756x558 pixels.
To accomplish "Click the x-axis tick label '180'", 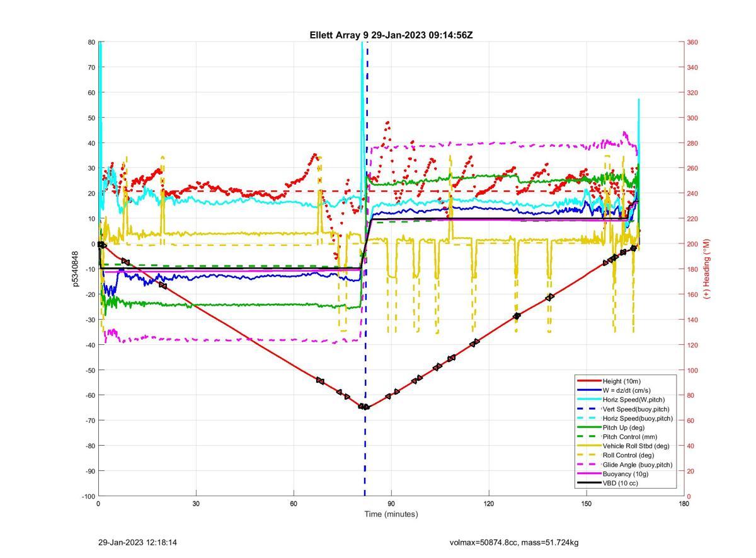I will [684, 504].
